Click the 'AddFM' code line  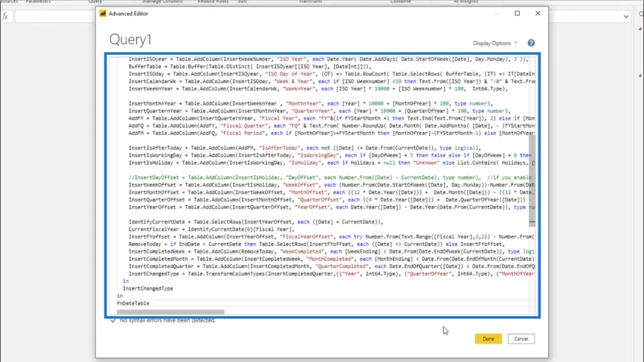(332, 134)
